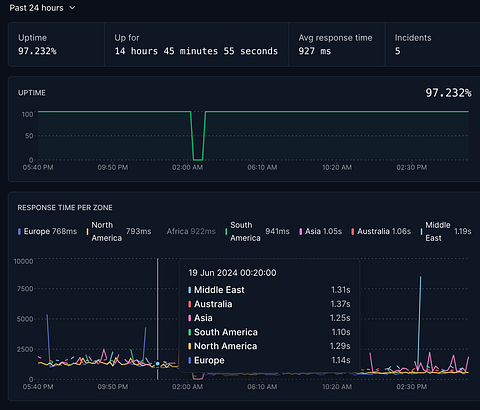Click the Uptime percentage stat card

point(56,44)
